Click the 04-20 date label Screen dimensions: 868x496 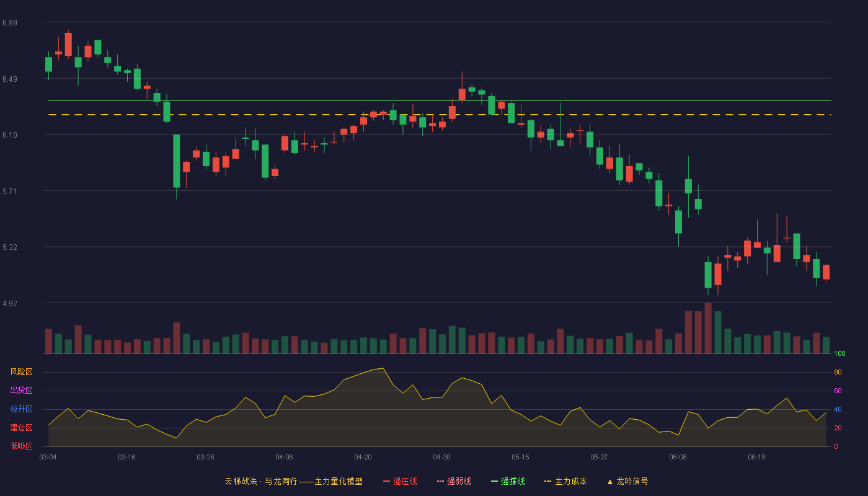click(x=363, y=457)
